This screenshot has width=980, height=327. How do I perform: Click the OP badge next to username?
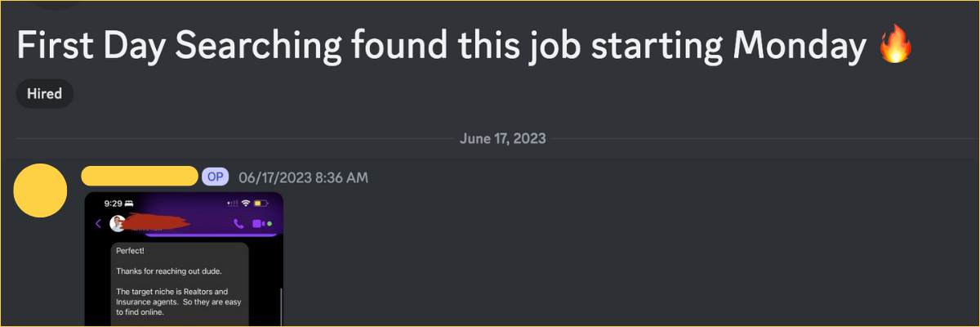(x=215, y=177)
